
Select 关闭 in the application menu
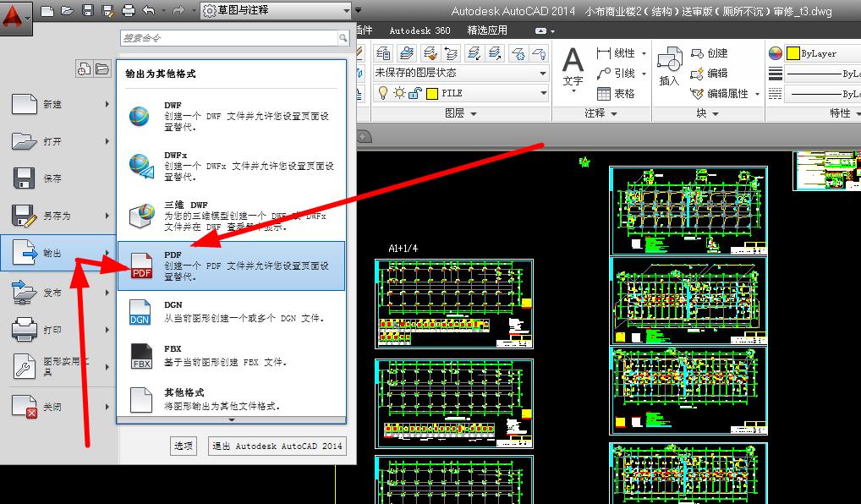[x=59, y=407]
